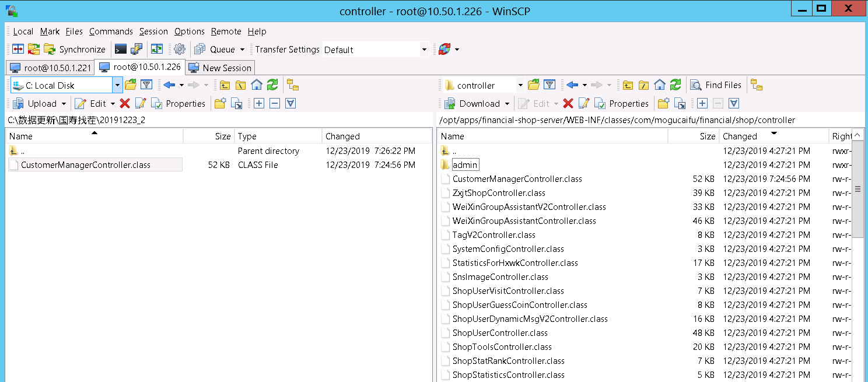This screenshot has height=382, width=868.
Task: Open the Transfer Settings Default dropdown
Action: 424,49
